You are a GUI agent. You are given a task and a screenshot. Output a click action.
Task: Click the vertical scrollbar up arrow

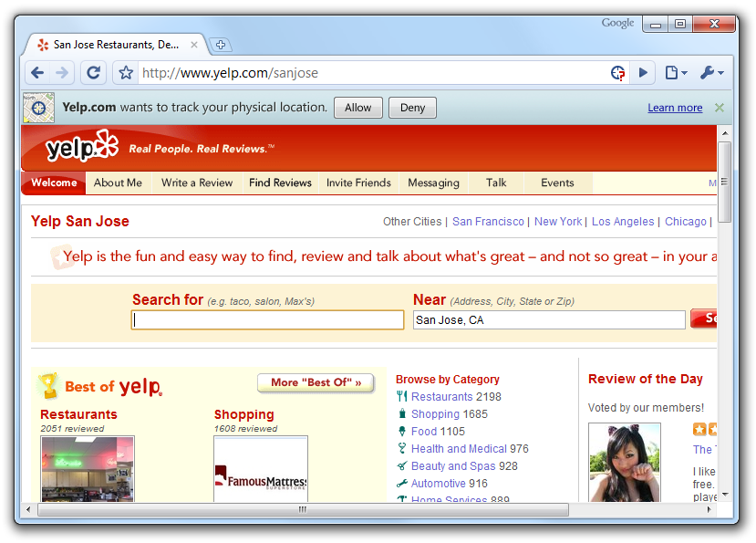pyautogui.click(x=725, y=132)
